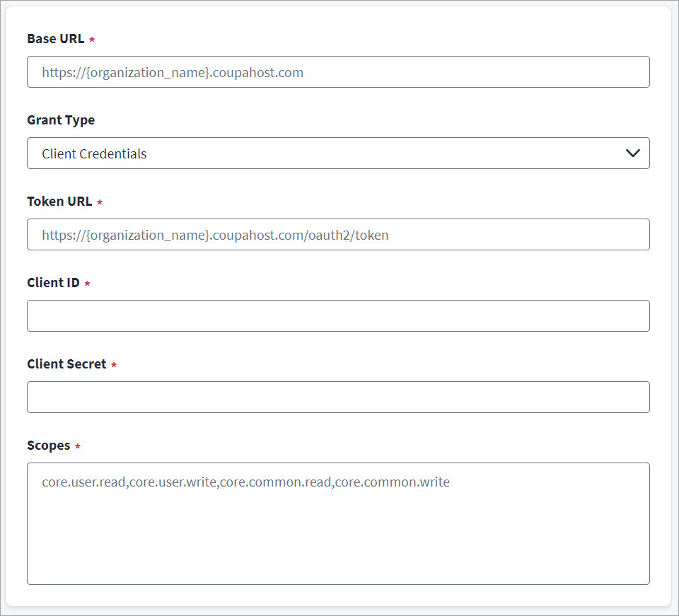Click the required asterisk next to Client Secret
This screenshot has height=616, width=679.
(114, 365)
